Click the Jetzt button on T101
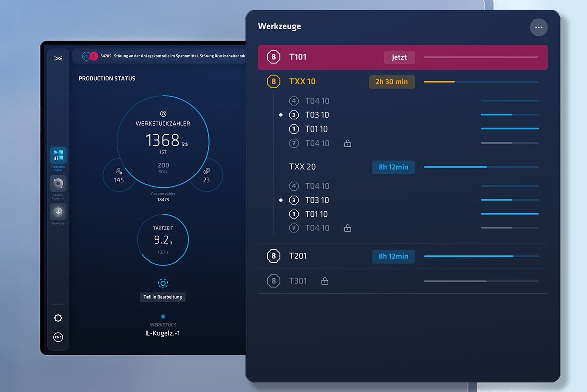 click(x=399, y=57)
